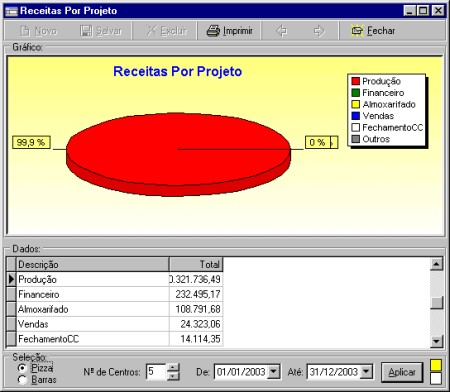Minimize the Receitas Por Projeto window

(x=409, y=11)
